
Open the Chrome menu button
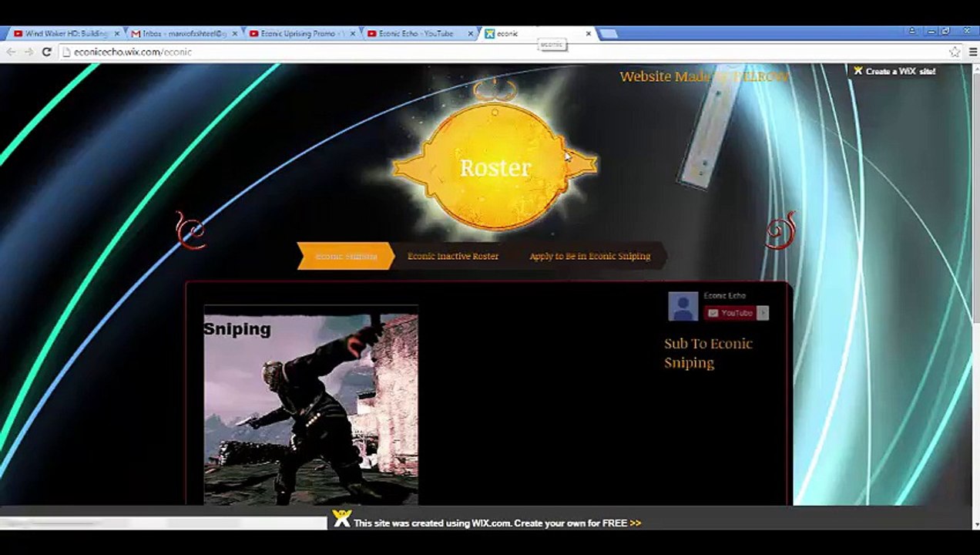tap(972, 52)
